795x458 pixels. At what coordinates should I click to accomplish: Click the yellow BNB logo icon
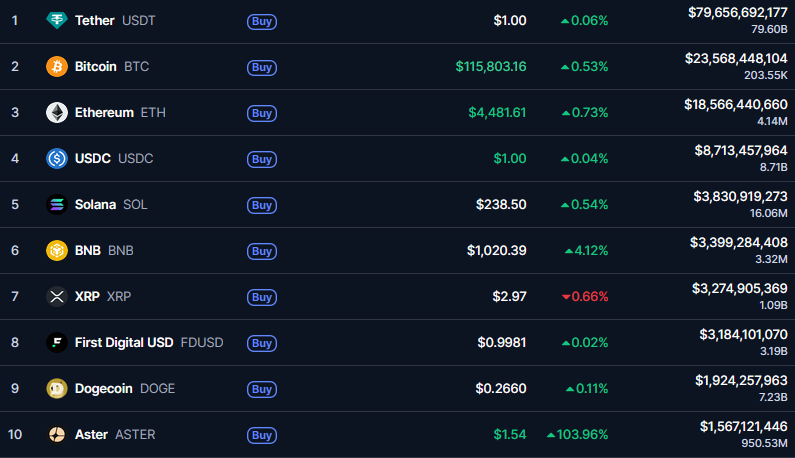tap(57, 250)
